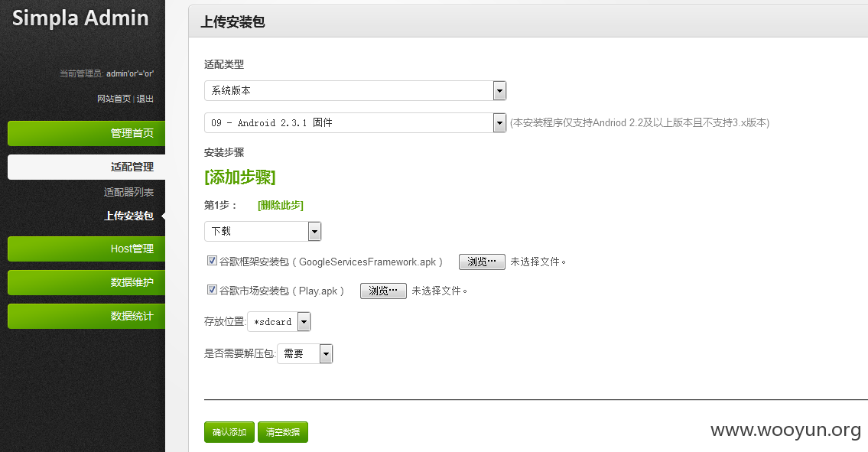
Task: Uncheck the Play.apk checkbox
Action: tap(212, 289)
